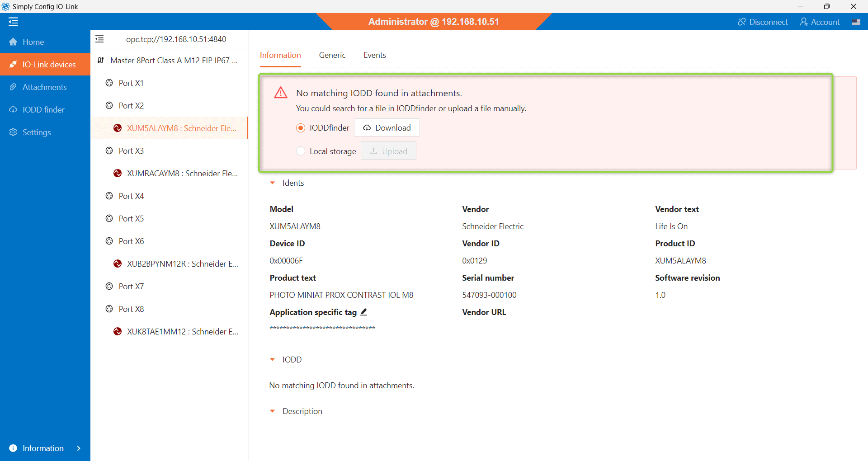This screenshot has height=461, width=868.
Task: Open language selection via the flag icon
Action: click(x=856, y=22)
